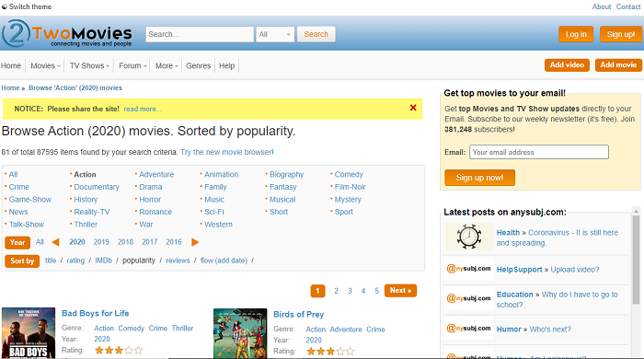The width and height of the screenshot is (644, 359).
Task: Select the Adventure genre filter
Action: coord(156,175)
